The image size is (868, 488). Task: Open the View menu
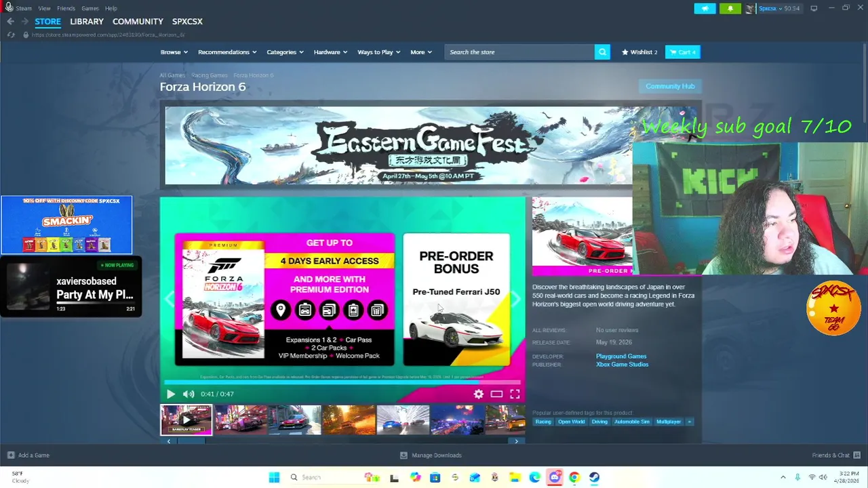(x=44, y=8)
